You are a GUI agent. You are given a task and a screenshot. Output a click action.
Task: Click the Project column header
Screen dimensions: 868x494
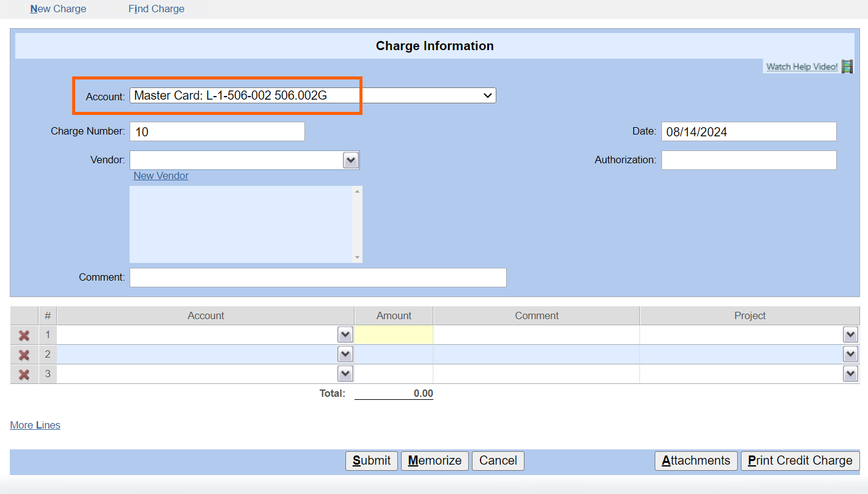tap(749, 315)
